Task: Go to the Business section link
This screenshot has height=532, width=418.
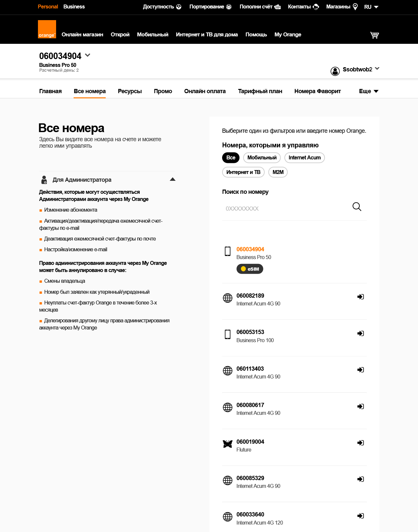Action: 74,7
